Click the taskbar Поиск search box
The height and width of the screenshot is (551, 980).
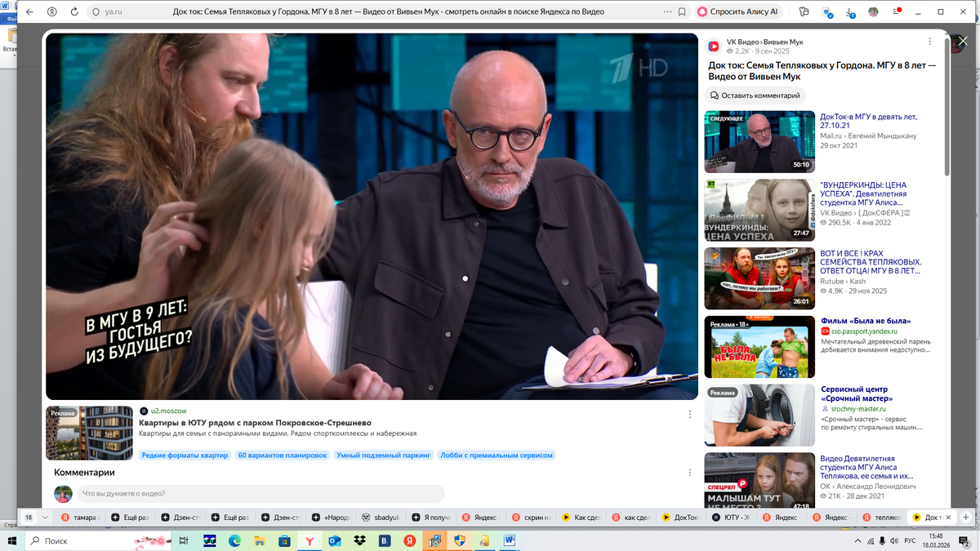pos(97,540)
